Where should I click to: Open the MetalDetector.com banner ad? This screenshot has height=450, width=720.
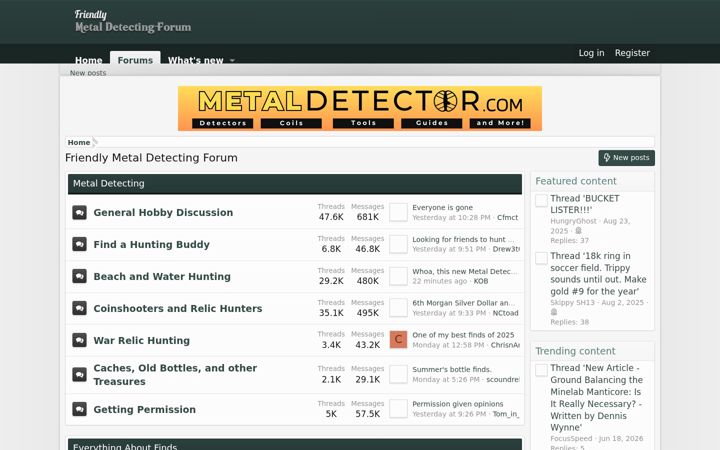360,108
